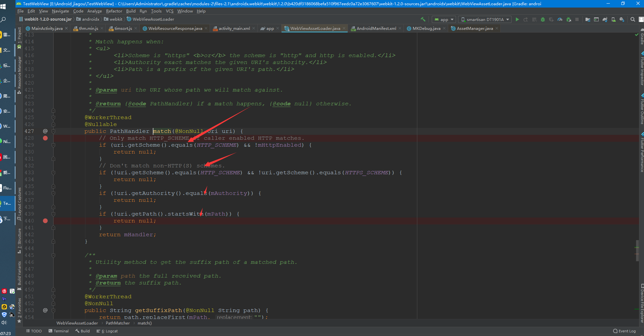The height and width of the screenshot is (336, 644).
Task: Switch to the MKDebug.java tab
Action: [426, 29]
